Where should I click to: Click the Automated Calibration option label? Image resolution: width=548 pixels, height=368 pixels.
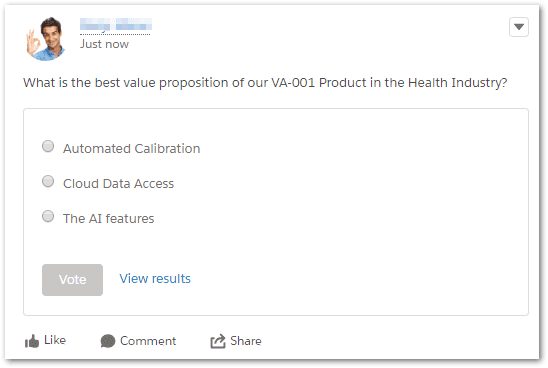pos(131,149)
